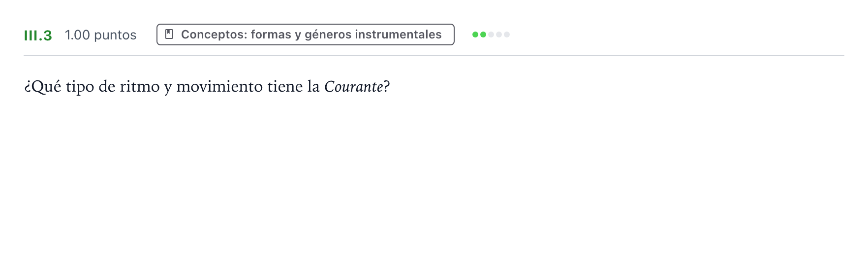Select the first green difficulty dot
868x279 pixels.
475,35
